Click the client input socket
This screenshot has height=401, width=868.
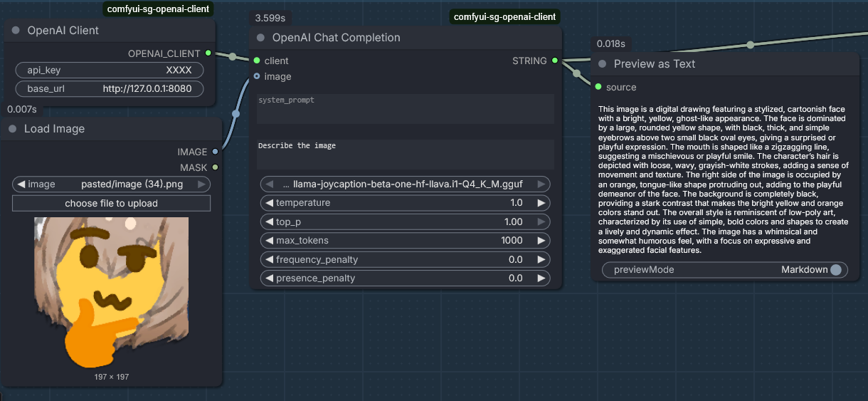point(256,61)
